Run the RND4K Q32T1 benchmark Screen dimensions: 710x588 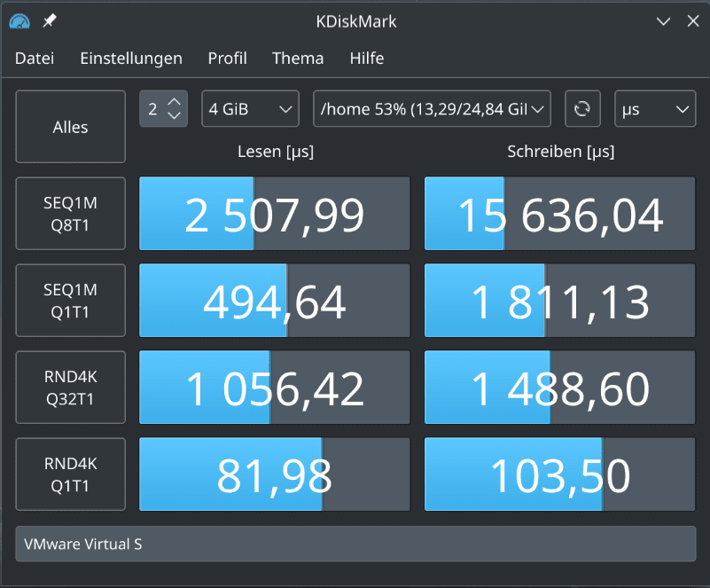tap(71, 388)
